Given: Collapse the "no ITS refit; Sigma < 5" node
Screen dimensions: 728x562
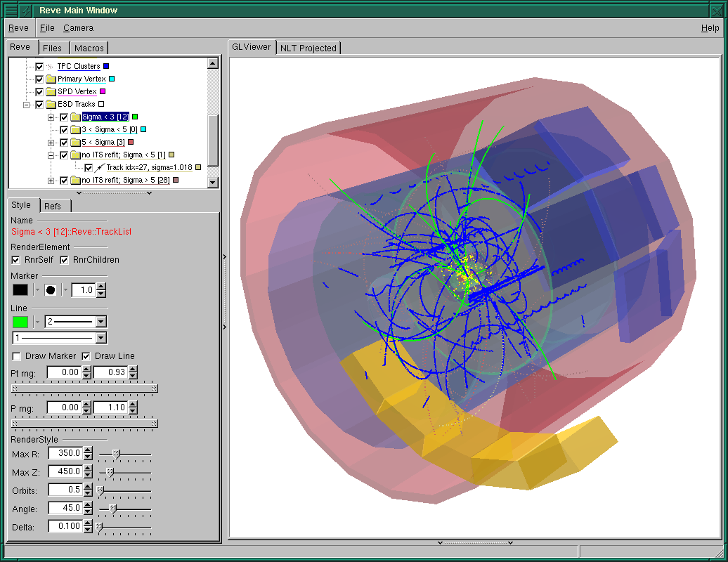Looking at the screenshot, I should click(51, 155).
